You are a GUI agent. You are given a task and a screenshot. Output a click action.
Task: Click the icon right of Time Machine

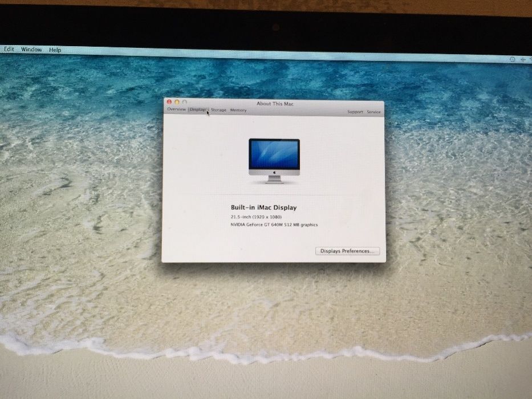pos(523,60)
